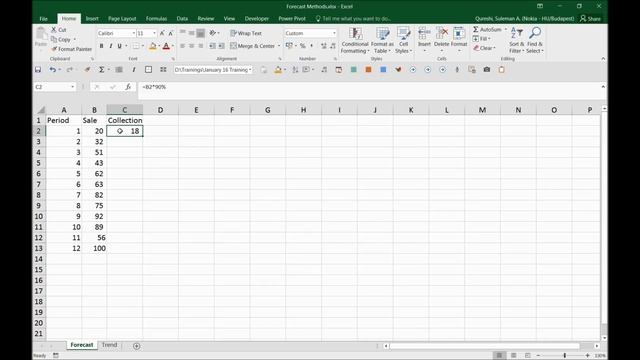Open the Power Pivot tab
Image resolution: width=640 pixels, height=360 pixels.
[292, 19]
